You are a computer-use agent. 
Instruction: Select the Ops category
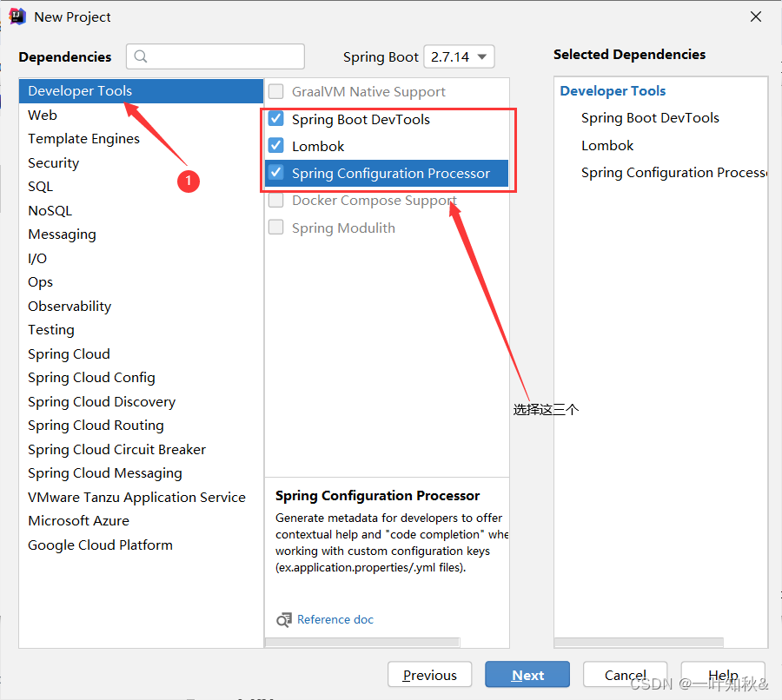141,282
